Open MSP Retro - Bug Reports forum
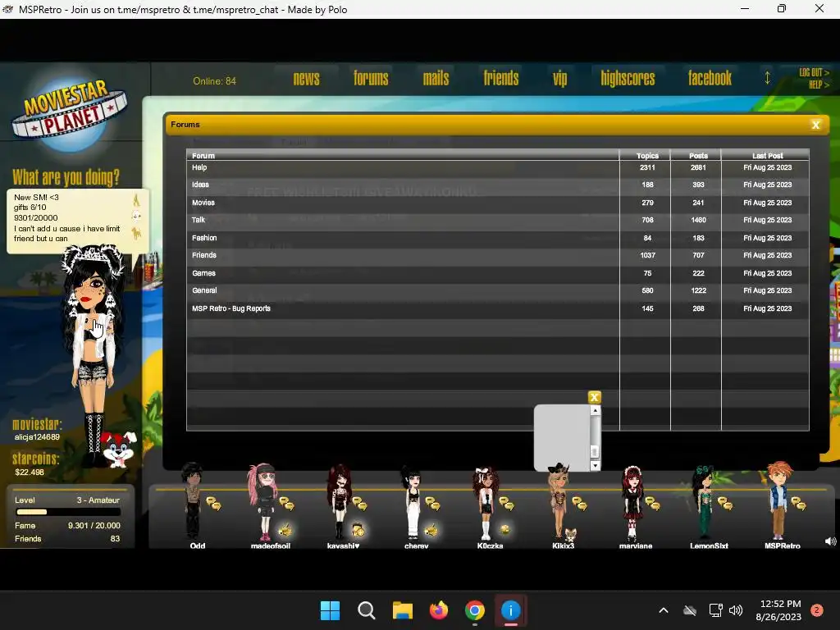This screenshot has width=840, height=630. 498,308
